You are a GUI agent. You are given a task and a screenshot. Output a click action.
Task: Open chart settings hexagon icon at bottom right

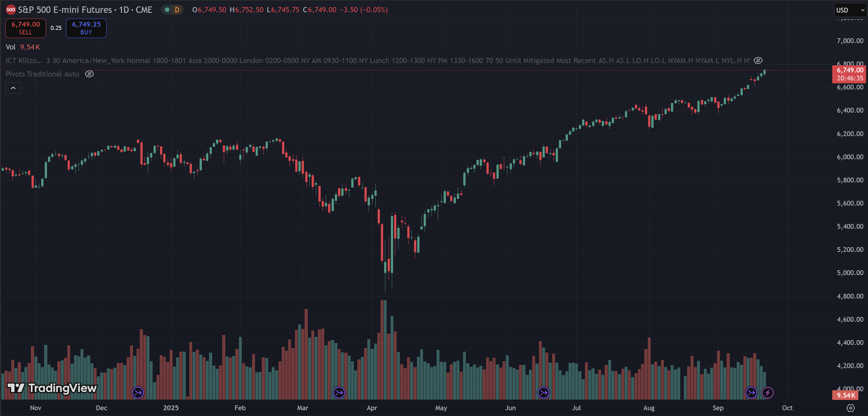click(851, 408)
